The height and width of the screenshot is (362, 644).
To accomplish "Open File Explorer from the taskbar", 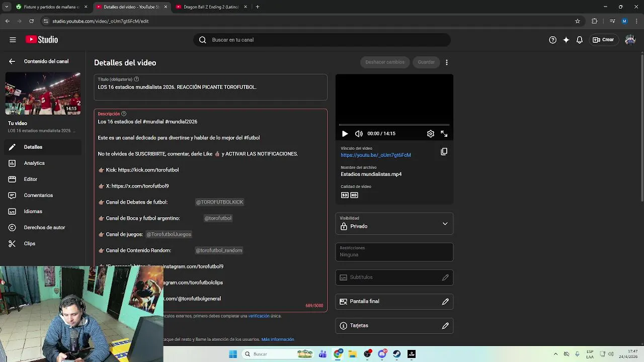I will pyautogui.click(x=353, y=354).
